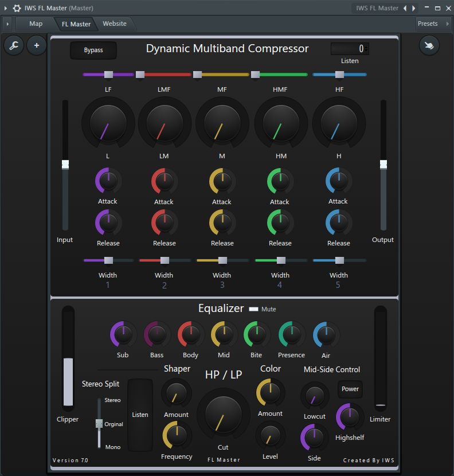
Task: Toggle the Mid-Side Control Power button
Action: [350, 389]
